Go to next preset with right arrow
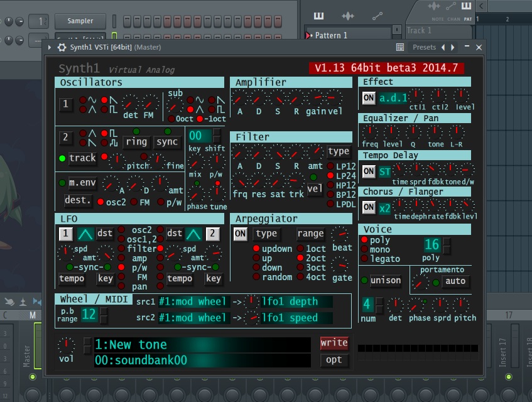The height and width of the screenshot is (402, 532). [x=453, y=47]
